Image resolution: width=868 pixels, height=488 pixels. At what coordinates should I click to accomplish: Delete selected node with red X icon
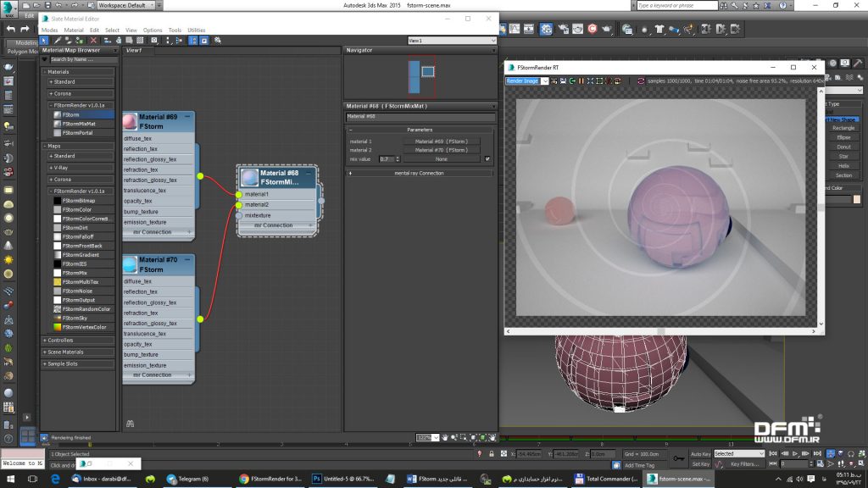93,41
